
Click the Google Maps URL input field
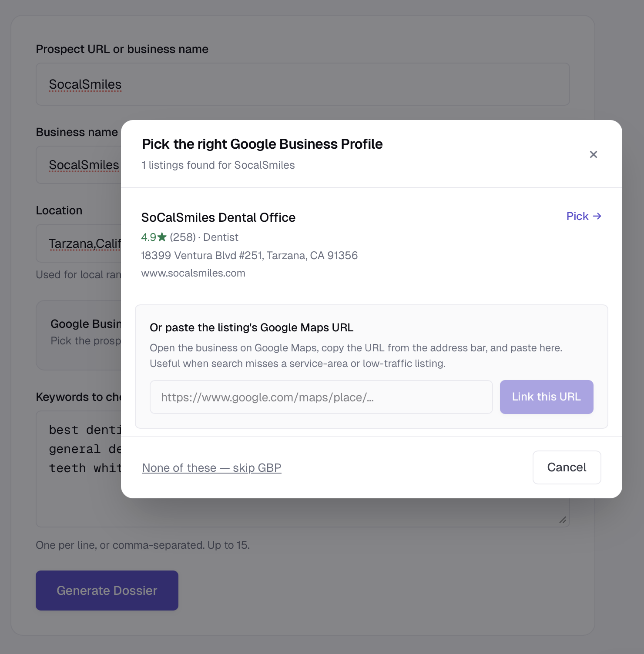tap(321, 397)
